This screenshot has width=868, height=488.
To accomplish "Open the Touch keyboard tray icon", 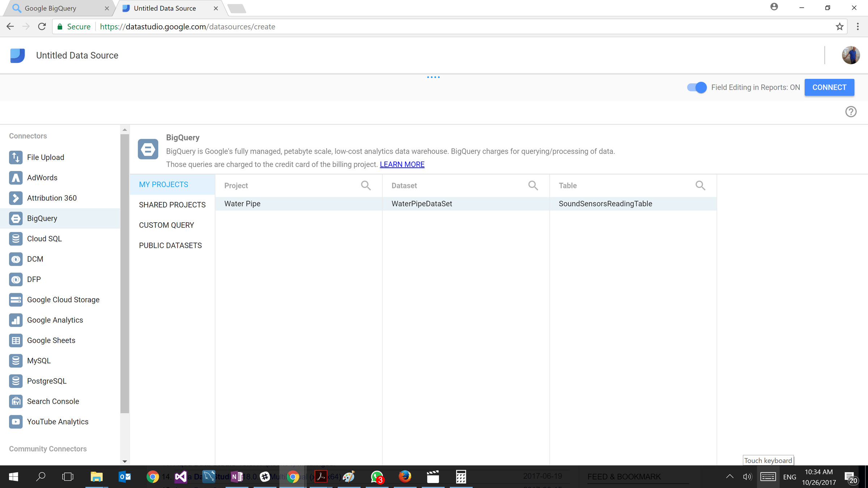I will pyautogui.click(x=767, y=477).
